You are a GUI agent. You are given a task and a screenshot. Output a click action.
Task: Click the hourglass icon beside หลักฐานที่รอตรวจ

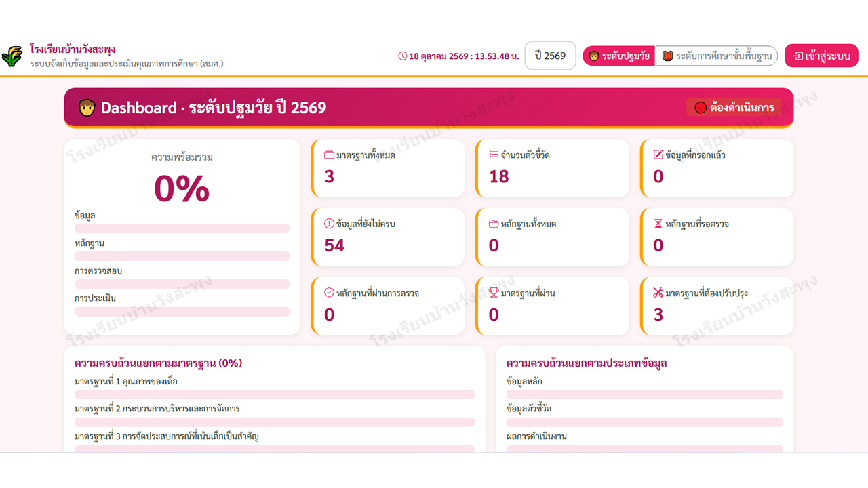tap(658, 224)
